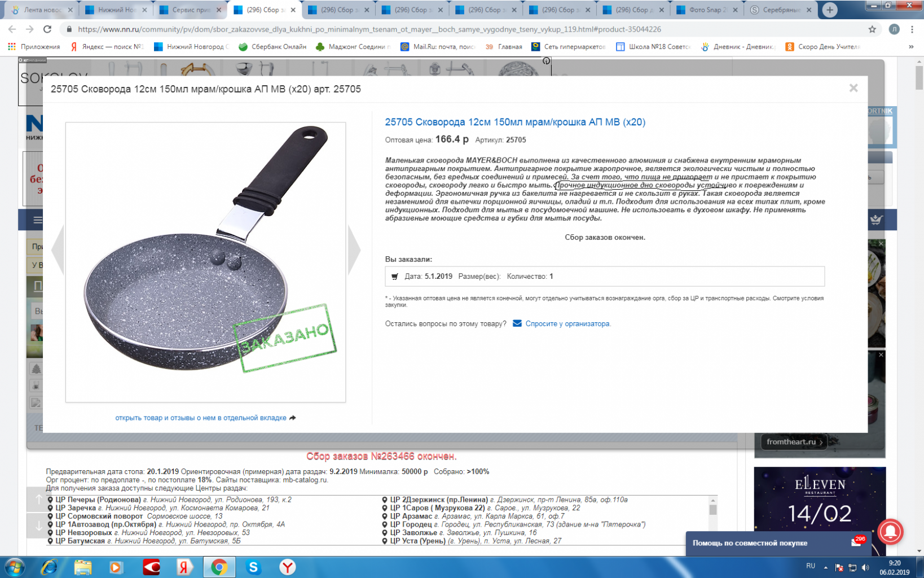Switch to the Серебряные browser tab
The width and height of the screenshot is (924, 578).
[x=781, y=10]
